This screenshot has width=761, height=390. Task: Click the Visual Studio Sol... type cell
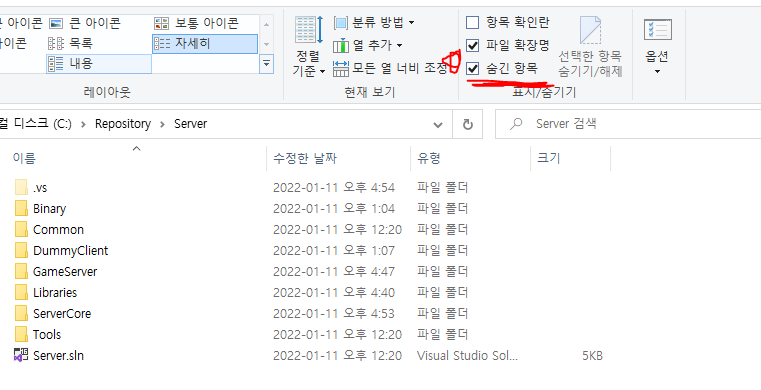point(467,356)
